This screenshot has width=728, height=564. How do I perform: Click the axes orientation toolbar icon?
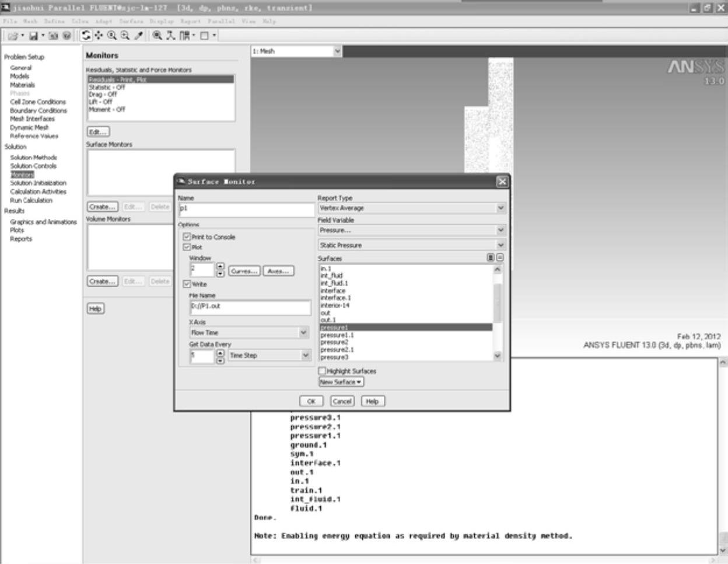point(170,36)
